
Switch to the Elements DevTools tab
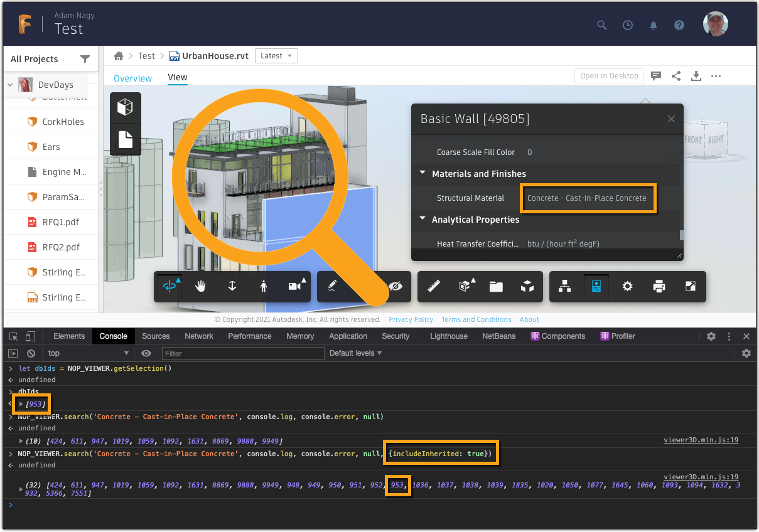(x=69, y=336)
